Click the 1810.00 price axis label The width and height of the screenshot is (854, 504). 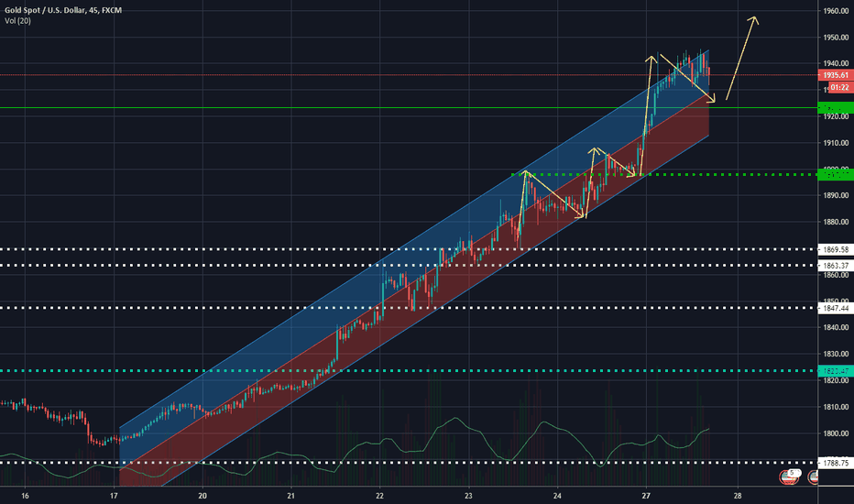836,407
